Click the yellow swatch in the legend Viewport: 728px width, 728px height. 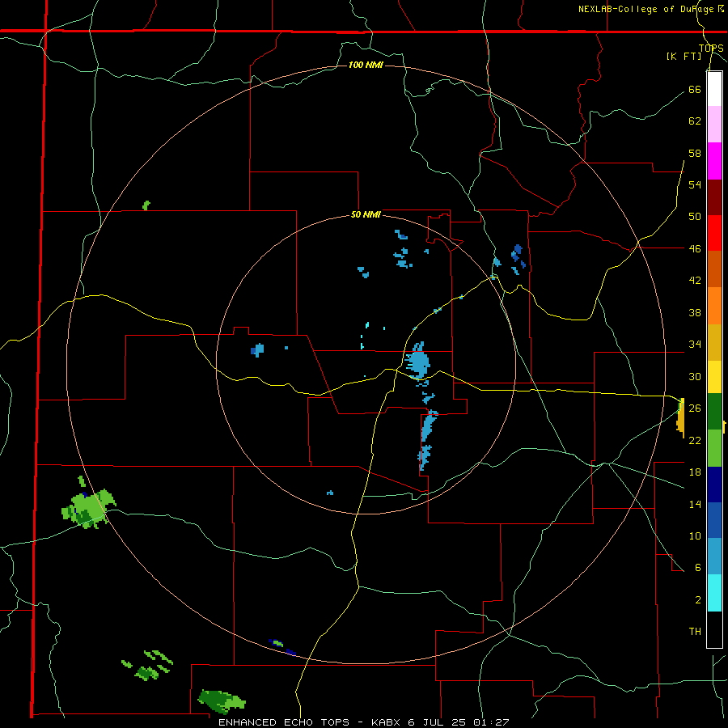click(714, 377)
